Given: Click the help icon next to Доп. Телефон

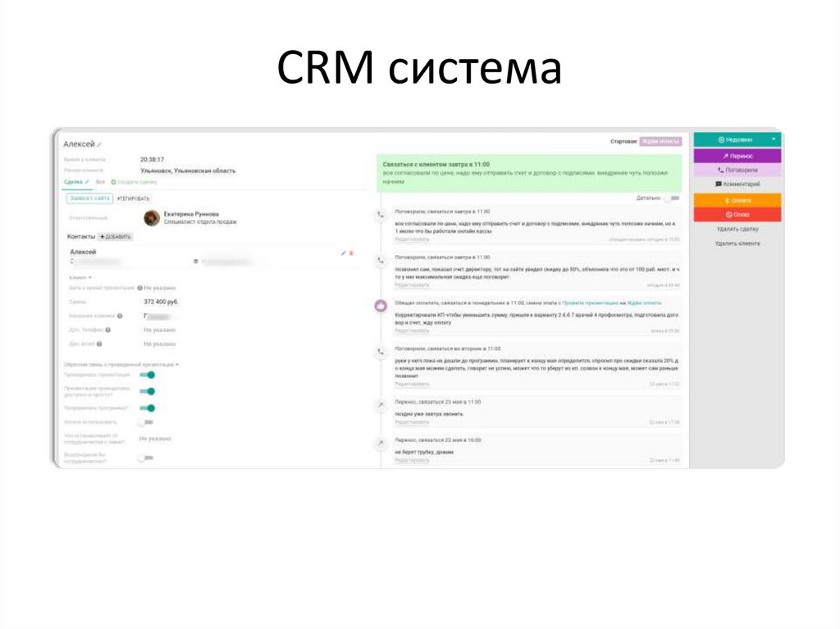Looking at the screenshot, I should 108,330.
